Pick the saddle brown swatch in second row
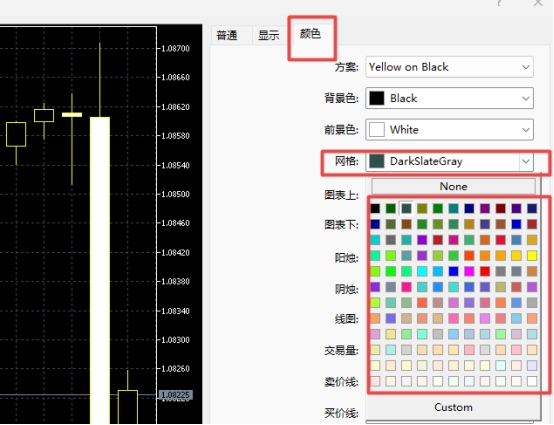Screen dimensions: 554x425 [406, 224]
